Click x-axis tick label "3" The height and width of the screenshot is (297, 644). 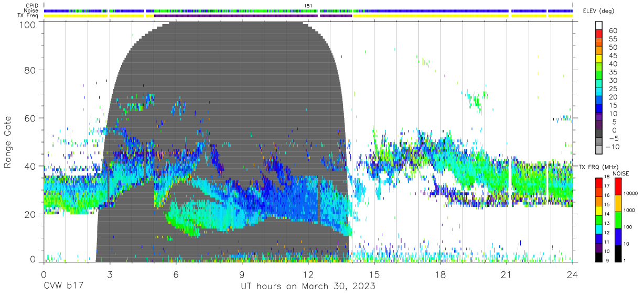click(110, 275)
